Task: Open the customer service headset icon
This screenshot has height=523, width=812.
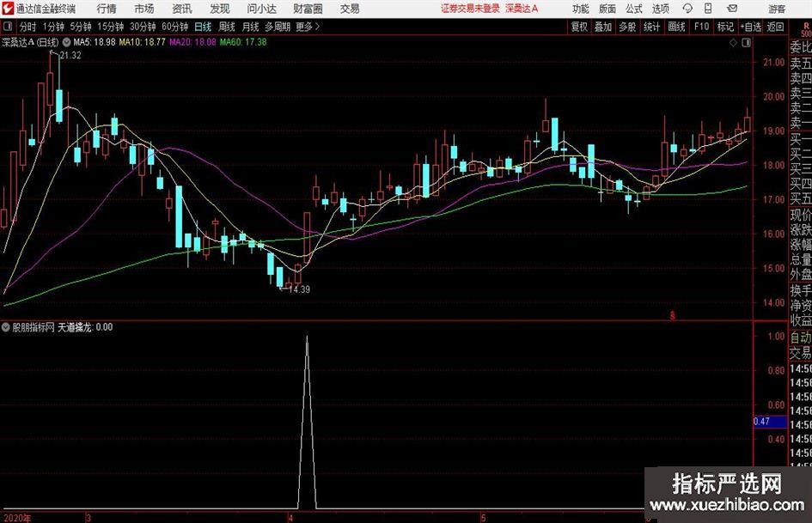Action: [687, 9]
